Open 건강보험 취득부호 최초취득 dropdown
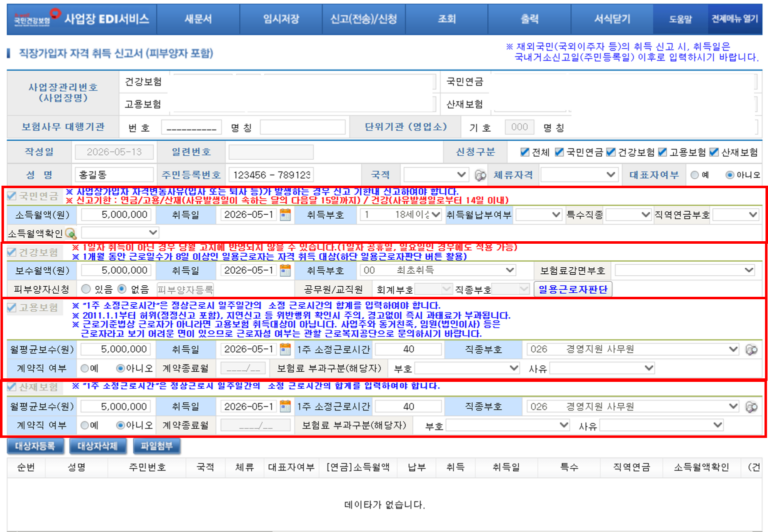The height and width of the screenshot is (532, 768). (x=438, y=270)
